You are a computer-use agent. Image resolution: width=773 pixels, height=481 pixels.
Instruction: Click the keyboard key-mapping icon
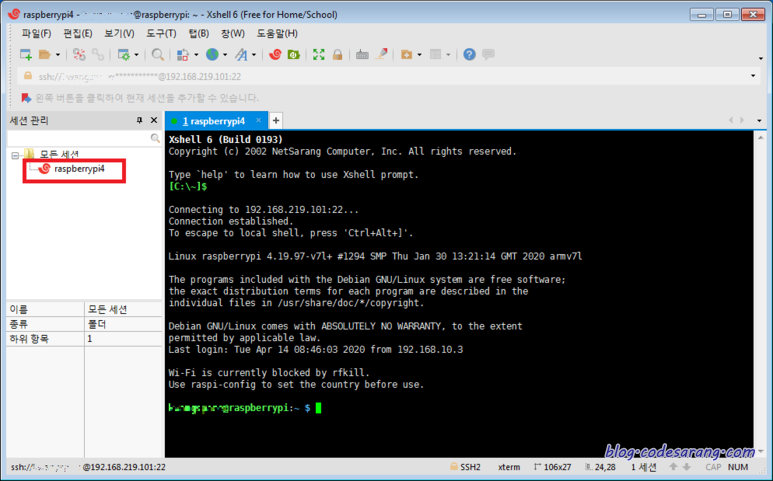coord(362,55)
